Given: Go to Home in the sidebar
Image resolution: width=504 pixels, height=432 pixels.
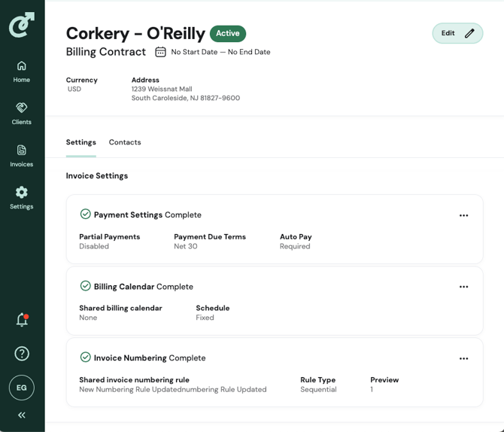Looking at the screenshot, I should [22, 71].
